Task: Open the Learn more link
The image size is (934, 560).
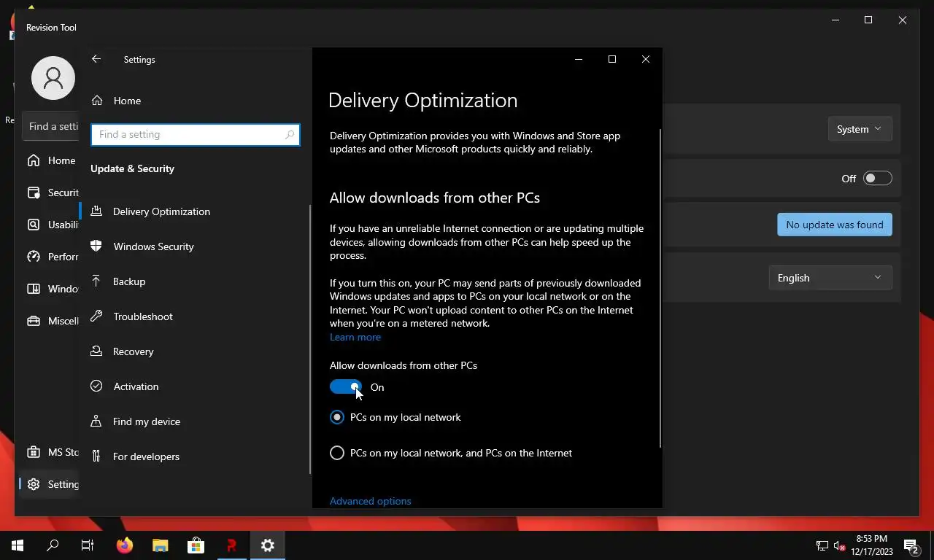Action: tap(355, 337)
